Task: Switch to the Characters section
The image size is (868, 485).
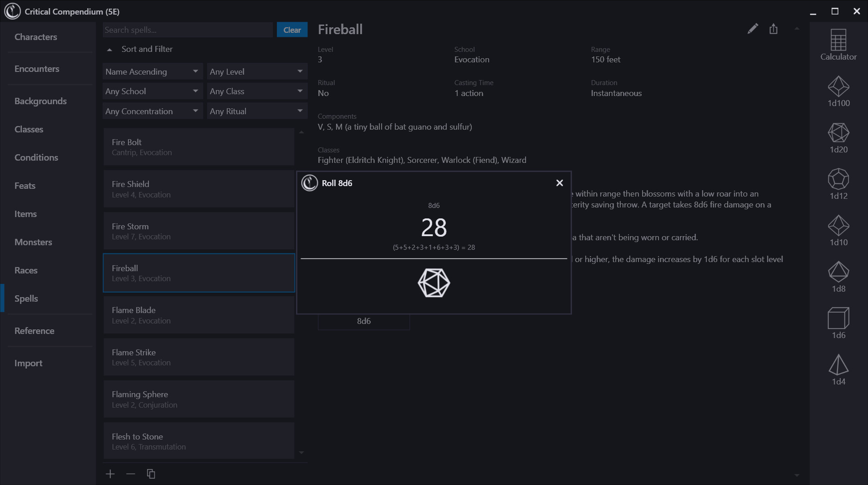Action: coord(36,37)
